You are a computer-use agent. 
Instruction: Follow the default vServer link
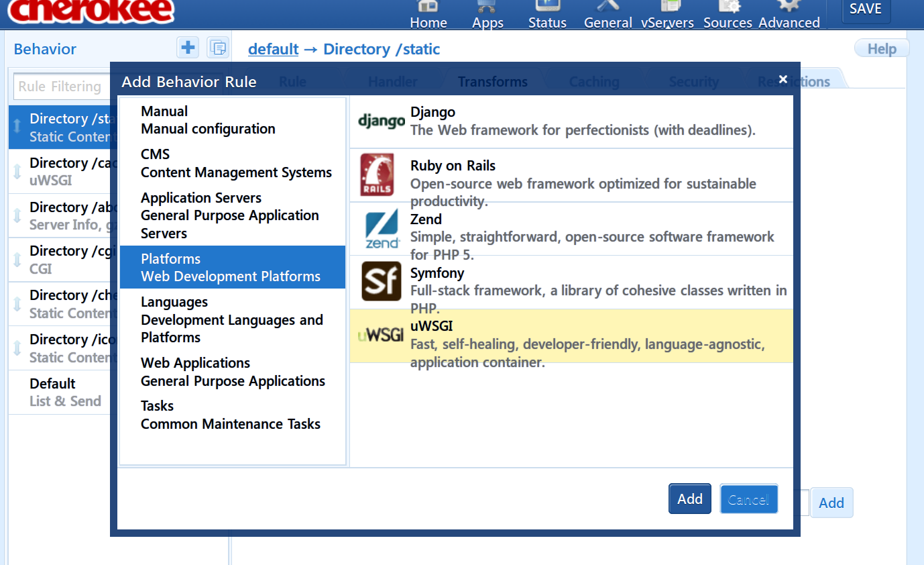(273, 49)
